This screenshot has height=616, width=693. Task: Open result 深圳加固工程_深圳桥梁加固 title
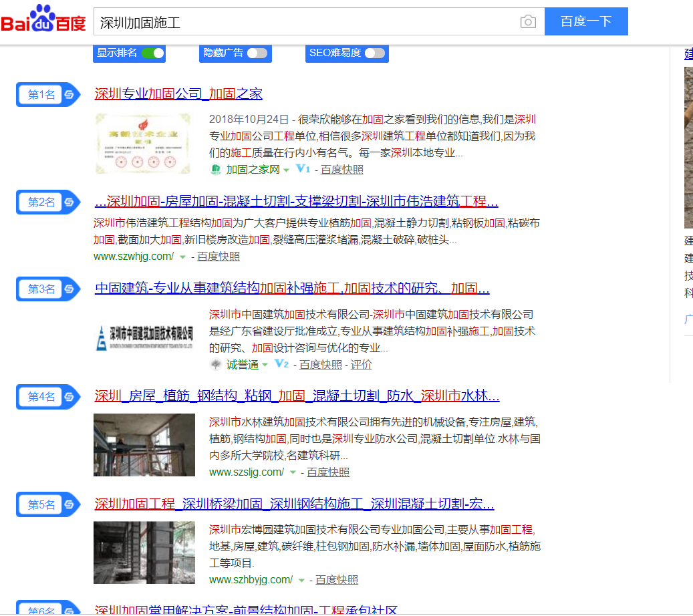(294, 504)
